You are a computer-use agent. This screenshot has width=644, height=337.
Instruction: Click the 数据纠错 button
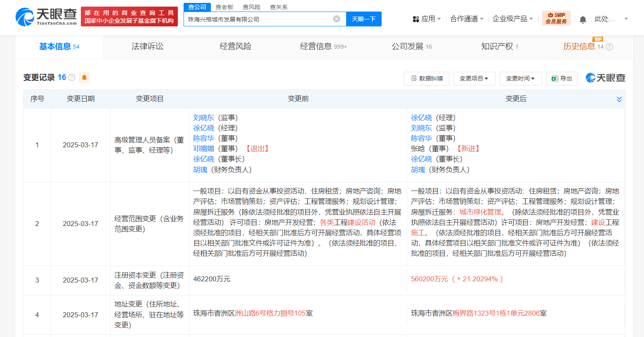coord(427,78)
